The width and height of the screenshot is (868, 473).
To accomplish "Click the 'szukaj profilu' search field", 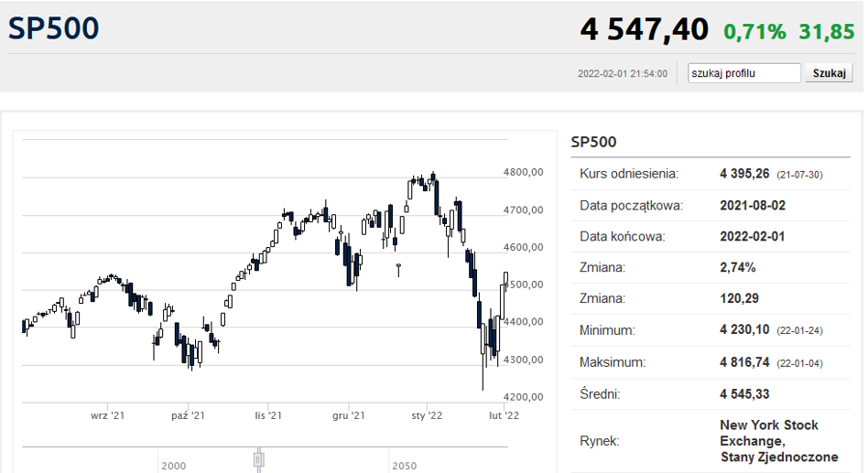I will (743, 73).
